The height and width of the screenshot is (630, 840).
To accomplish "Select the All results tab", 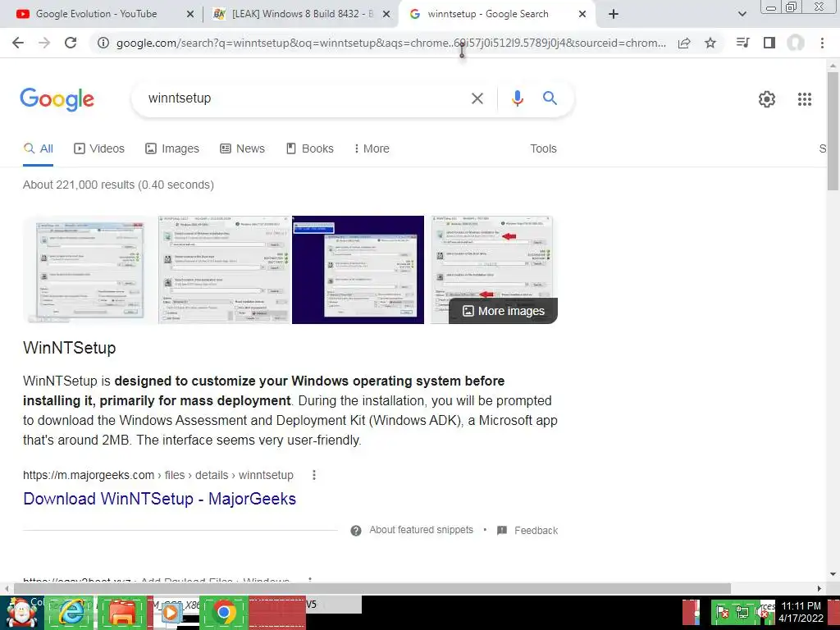I will pos(38,149).
